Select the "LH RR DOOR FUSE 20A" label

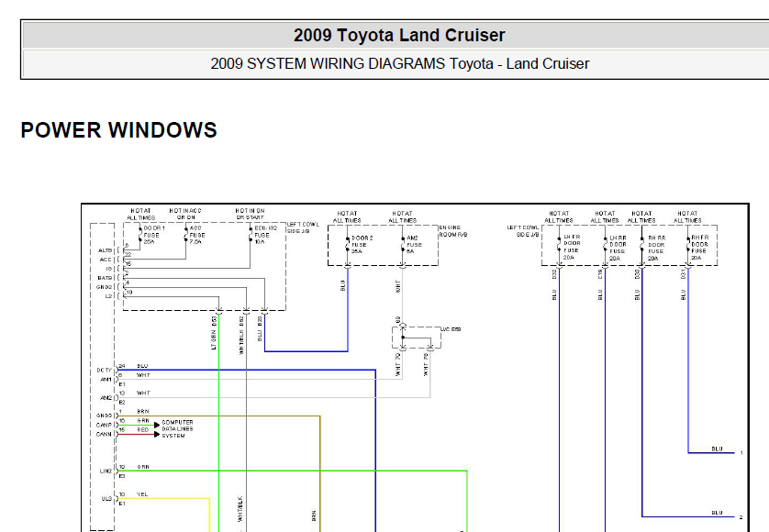[x=618, y=248]
